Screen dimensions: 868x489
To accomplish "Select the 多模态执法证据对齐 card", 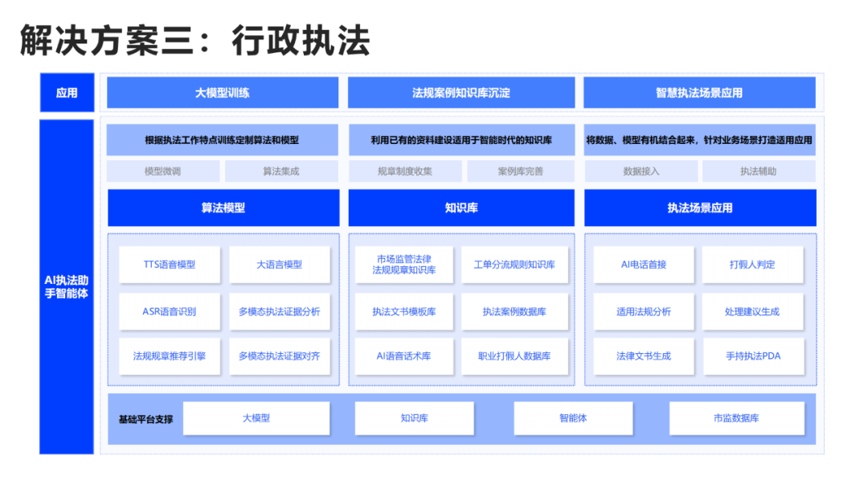I will pyautogui.click(x=279, y=356).
